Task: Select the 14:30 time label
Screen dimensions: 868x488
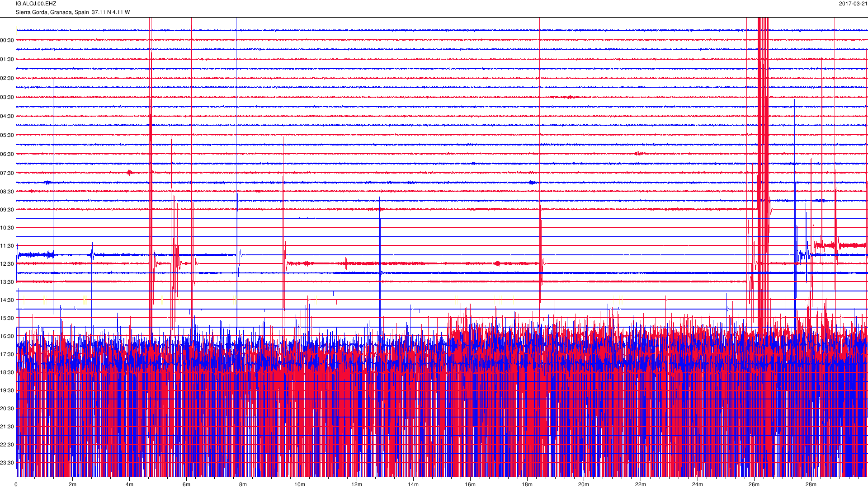Action: [7, 300]
